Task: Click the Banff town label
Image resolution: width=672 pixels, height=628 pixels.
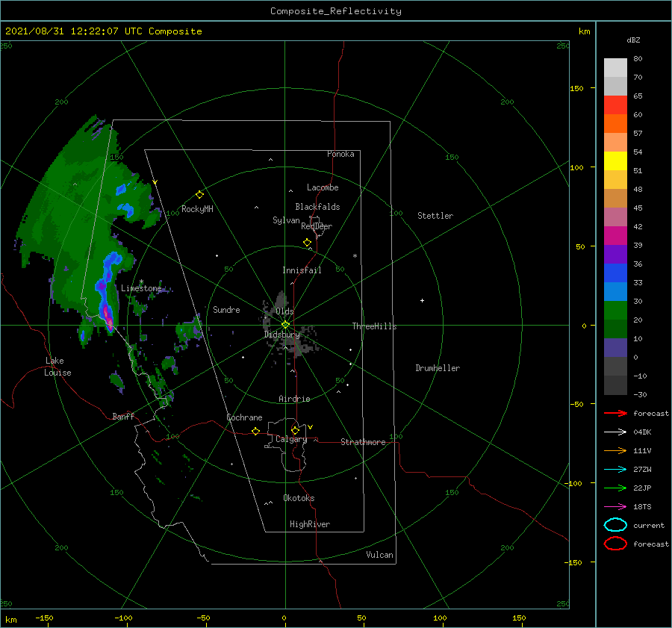Action: coord(123,416)
